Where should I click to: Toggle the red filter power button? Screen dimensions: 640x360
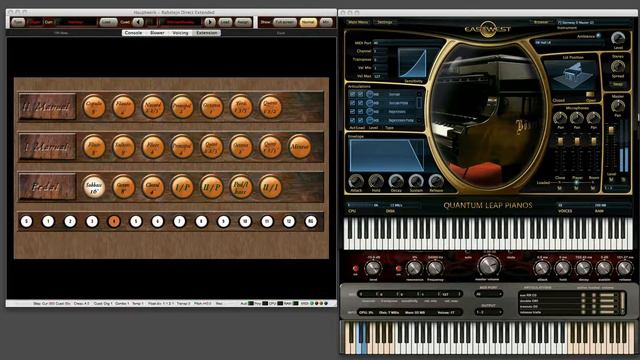(398, 269)
